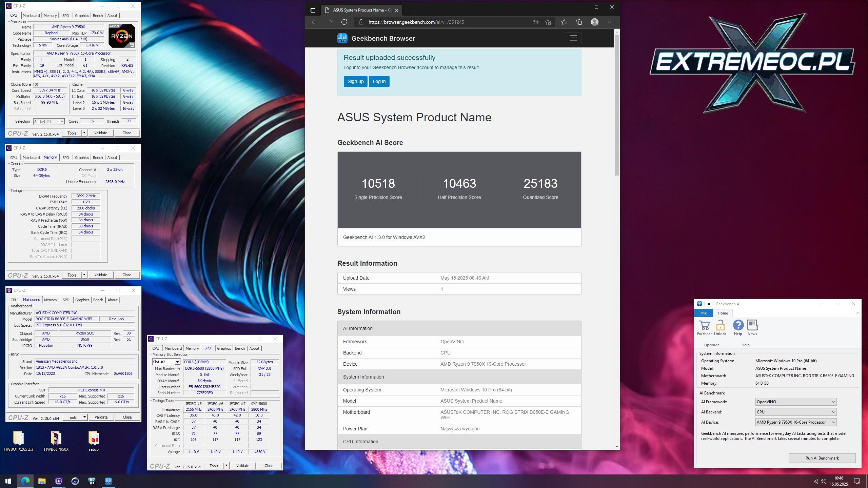This screenshot has height=488, width=868.
Task: Click the Unlock padlock icon in Geekbench AI
Action: click(720, 325)
